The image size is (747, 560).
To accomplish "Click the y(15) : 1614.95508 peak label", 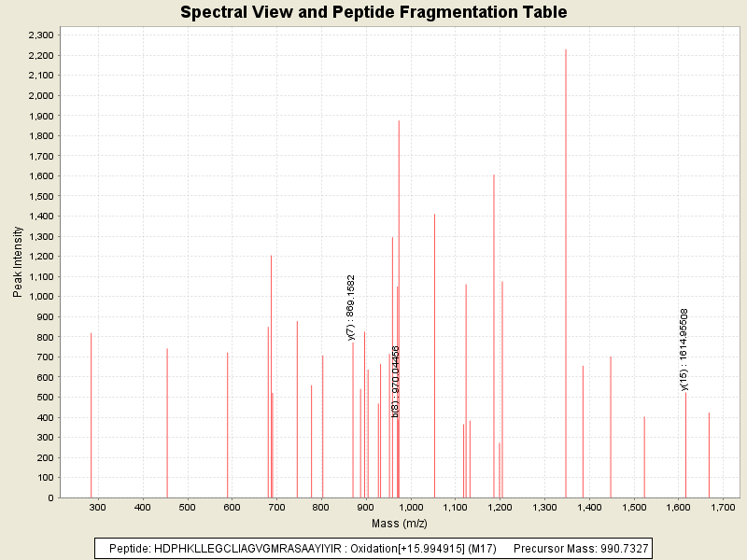I will point(684,349).
